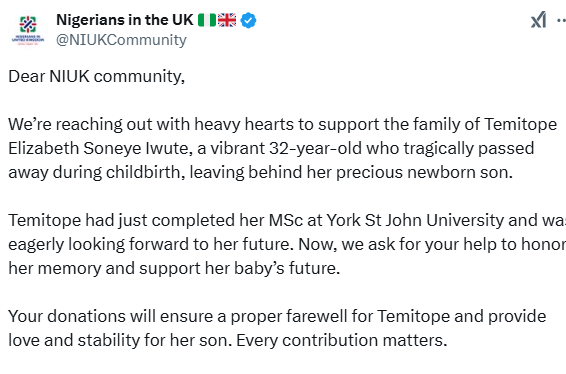The height and width of the screenshot is (374, 566).
Task: Click the UK flag emoji
Action: tap(227, 20)
